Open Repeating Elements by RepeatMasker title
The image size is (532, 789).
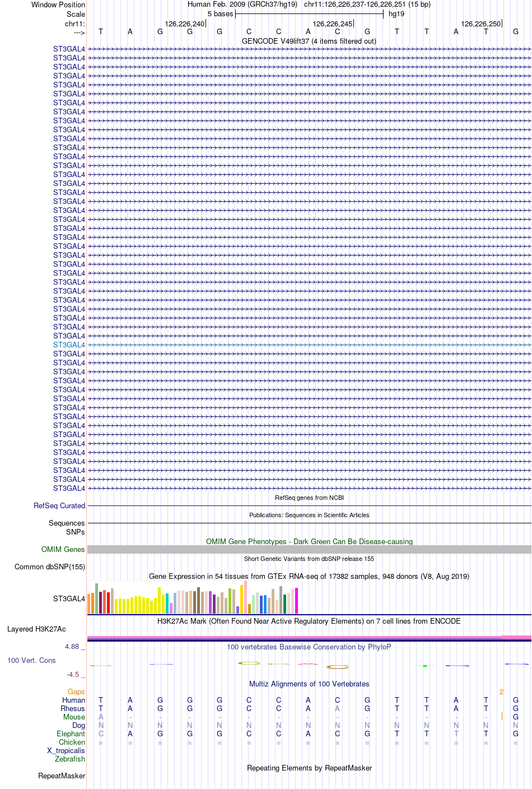pos(309,768)
